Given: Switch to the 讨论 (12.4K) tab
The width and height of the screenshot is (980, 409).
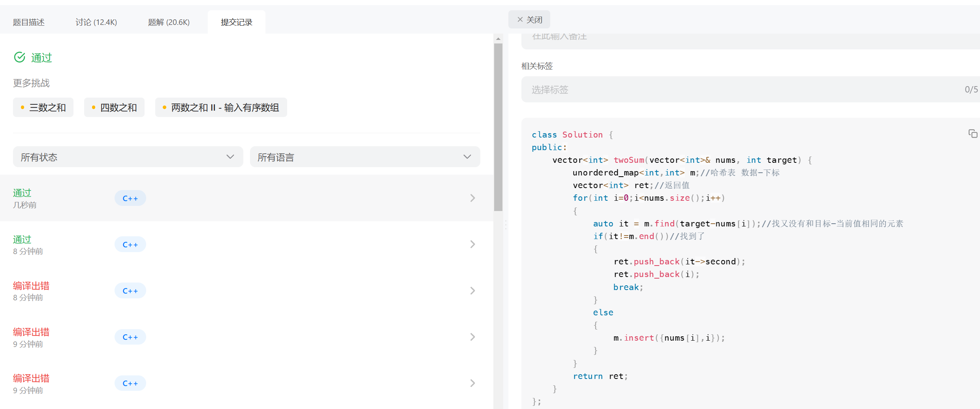Looking at the screenshot, I should tap(96, 22).
